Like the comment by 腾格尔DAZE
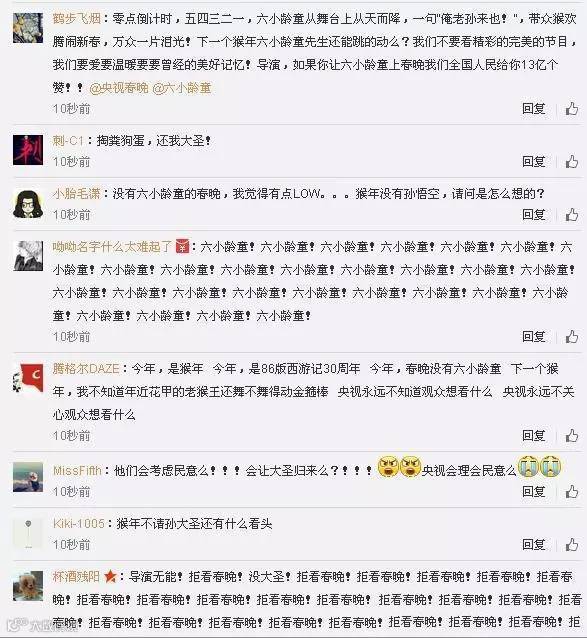The width and height of the screenshot is (587, 638). point(572,435)
